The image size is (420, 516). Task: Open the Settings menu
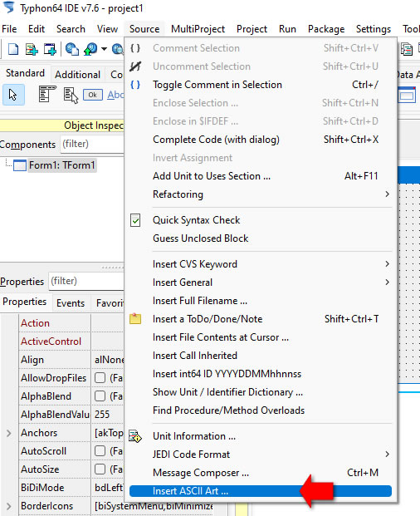tap(374, 29)
